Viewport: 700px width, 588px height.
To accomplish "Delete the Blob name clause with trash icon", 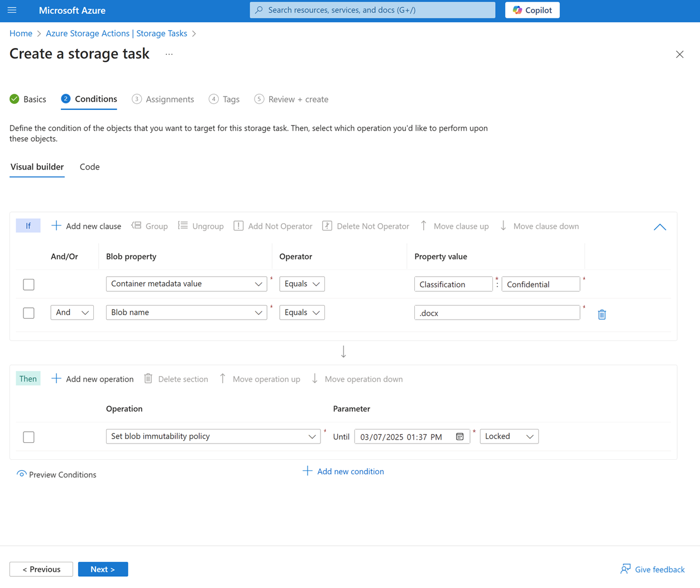I will click(x=601, y=314).
